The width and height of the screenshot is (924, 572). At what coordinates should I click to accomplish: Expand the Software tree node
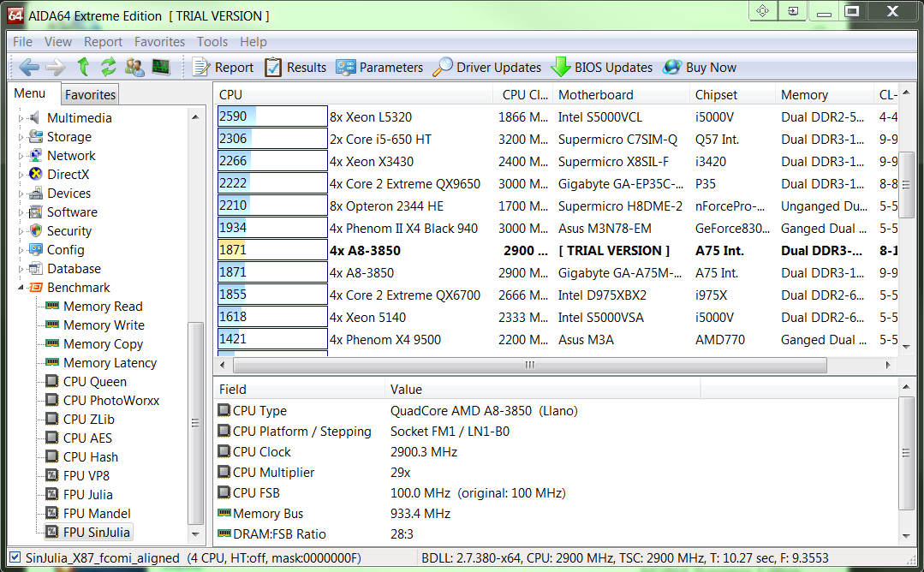tap(21, 212)
